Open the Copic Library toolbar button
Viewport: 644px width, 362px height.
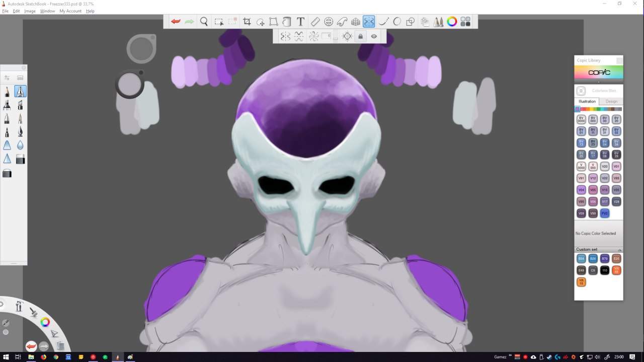click(465, 22)
